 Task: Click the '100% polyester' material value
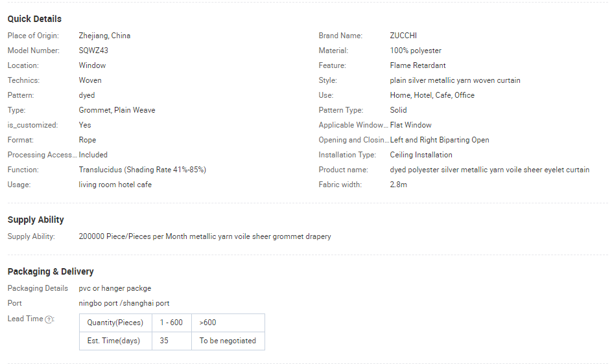pyautogui.click(x=416, y=51)
